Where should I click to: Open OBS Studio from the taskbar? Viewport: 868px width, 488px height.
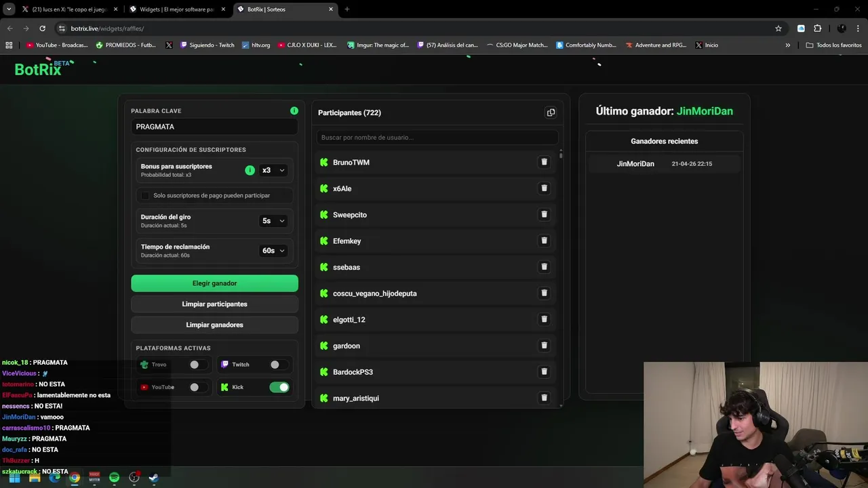pyautogui.click(x=134, y=477)
